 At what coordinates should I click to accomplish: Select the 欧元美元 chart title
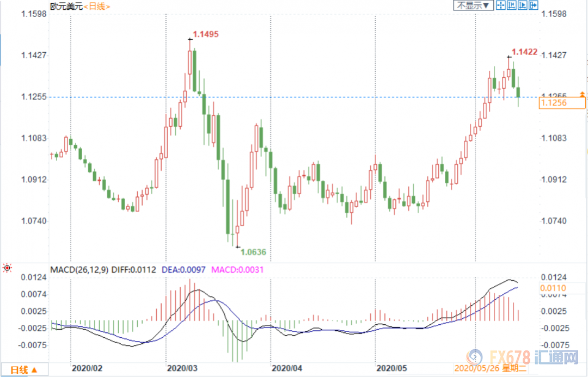(x=66, y=7)
